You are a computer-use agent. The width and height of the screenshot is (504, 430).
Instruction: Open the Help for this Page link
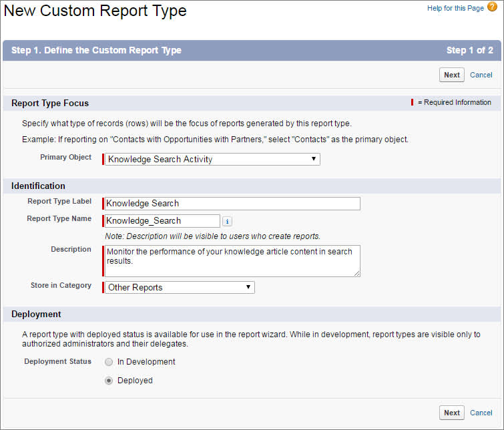coord(455,8)
